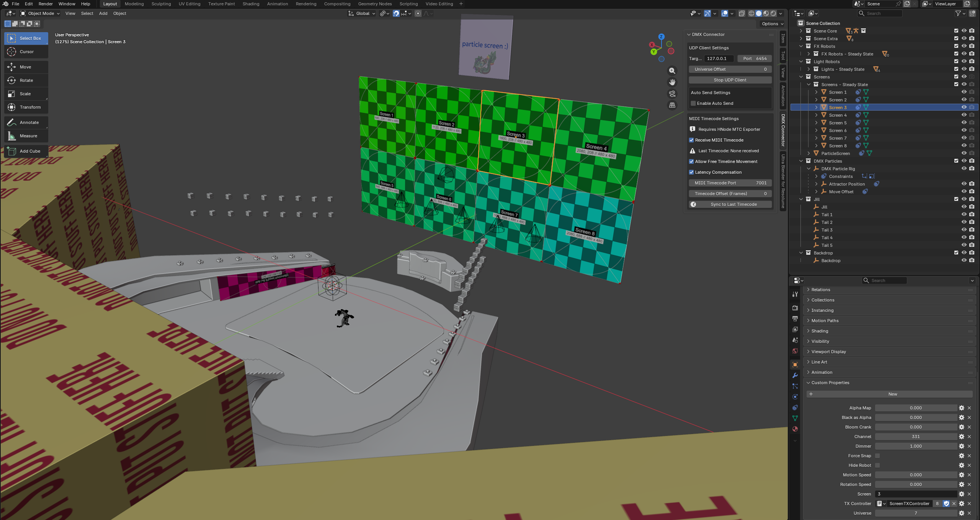
Task: Click the gear icon for Channel property
Action: pos(961,437)
